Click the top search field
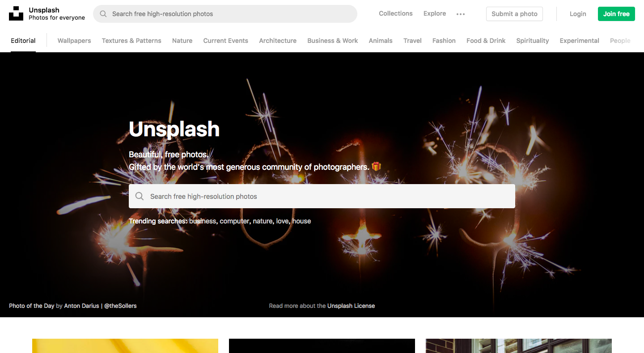This screenshot has width=644, height=353. point(225,14)
